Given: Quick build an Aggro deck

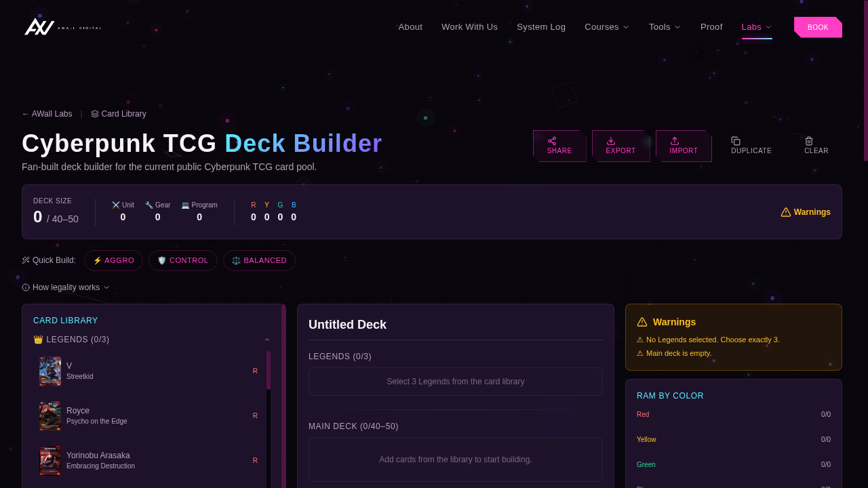Looking at the screenshot, I should point(113,260).
